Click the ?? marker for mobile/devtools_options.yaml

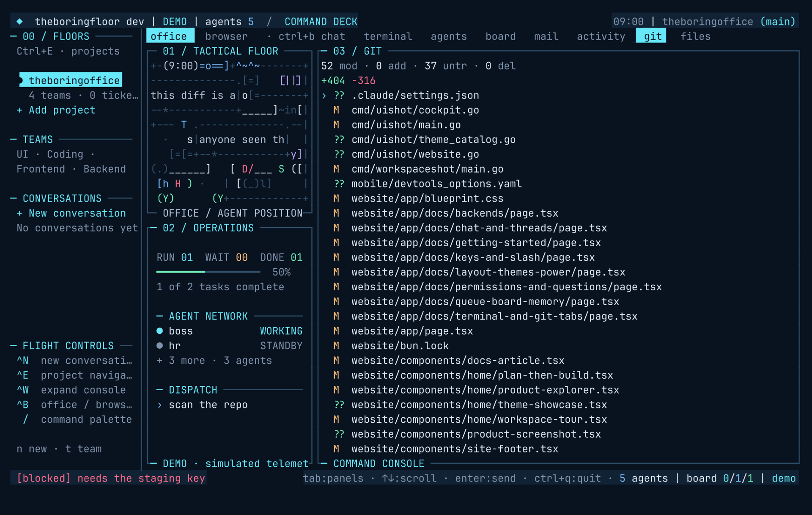click(339, 184)
